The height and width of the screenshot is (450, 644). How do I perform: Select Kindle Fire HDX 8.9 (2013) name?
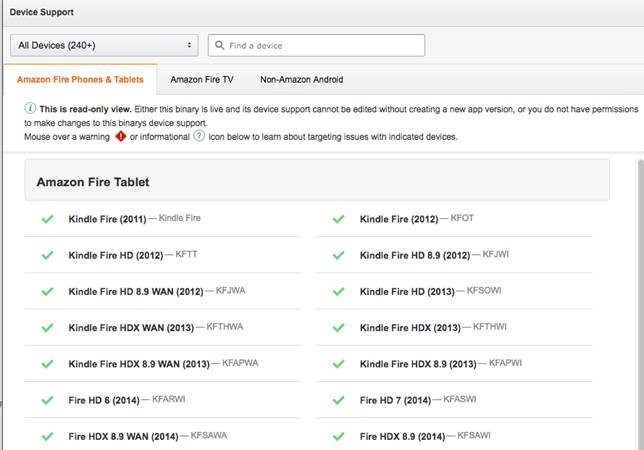click(418, 363)
